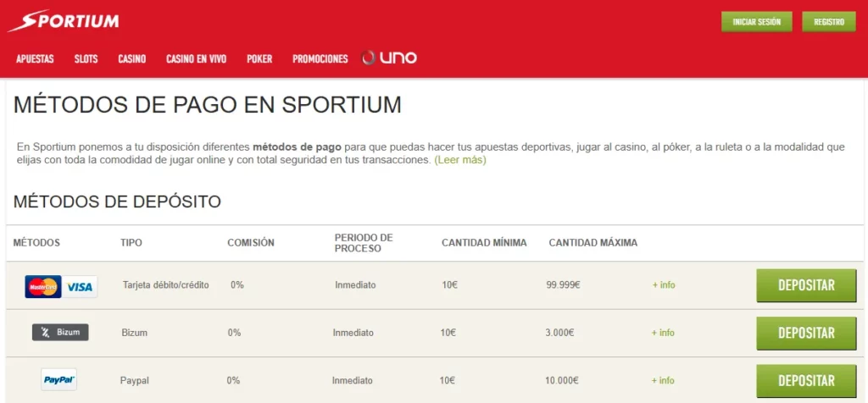Open the Slots menu item

tap(86, 58)
